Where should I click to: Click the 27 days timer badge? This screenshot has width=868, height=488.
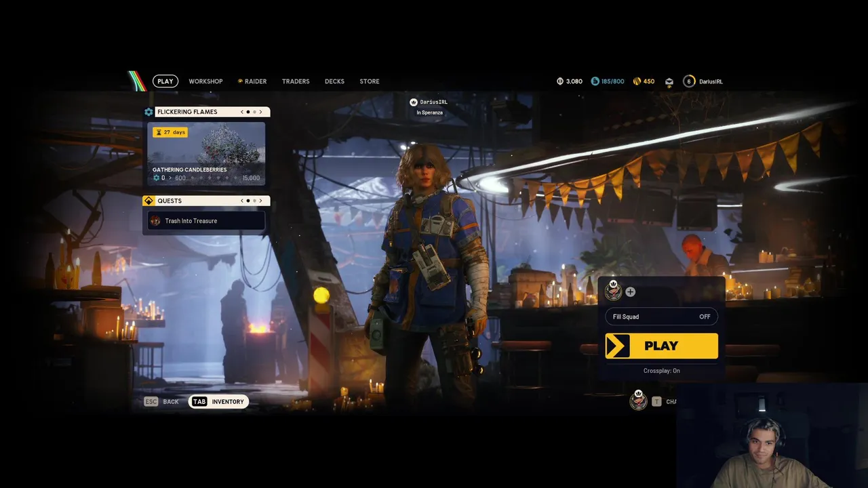pos(170,132)
